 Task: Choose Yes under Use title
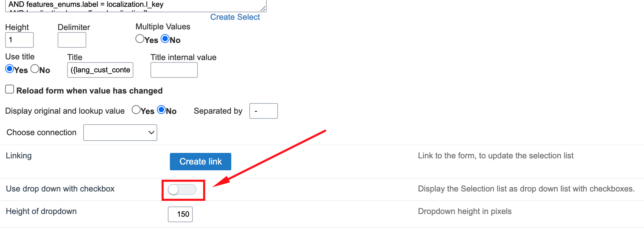click(x=10, y=69)
